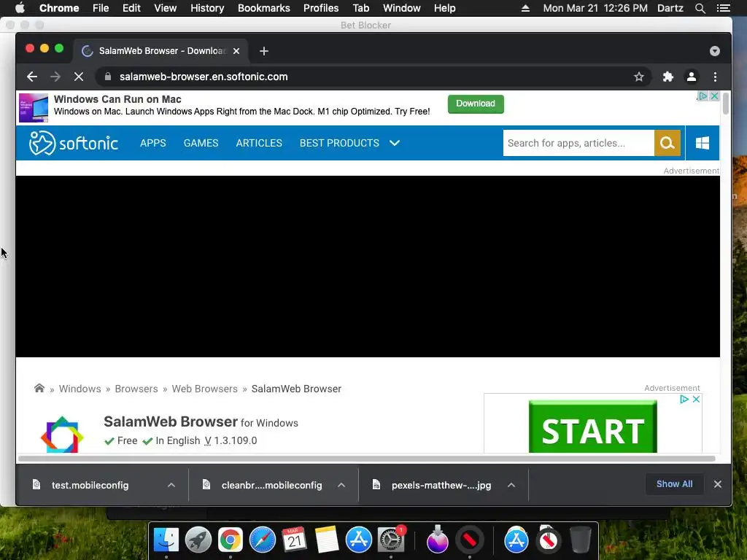The image size is (747, 560).
Task: Open the tab search dropdown arrow
Action: pos(715,51)
